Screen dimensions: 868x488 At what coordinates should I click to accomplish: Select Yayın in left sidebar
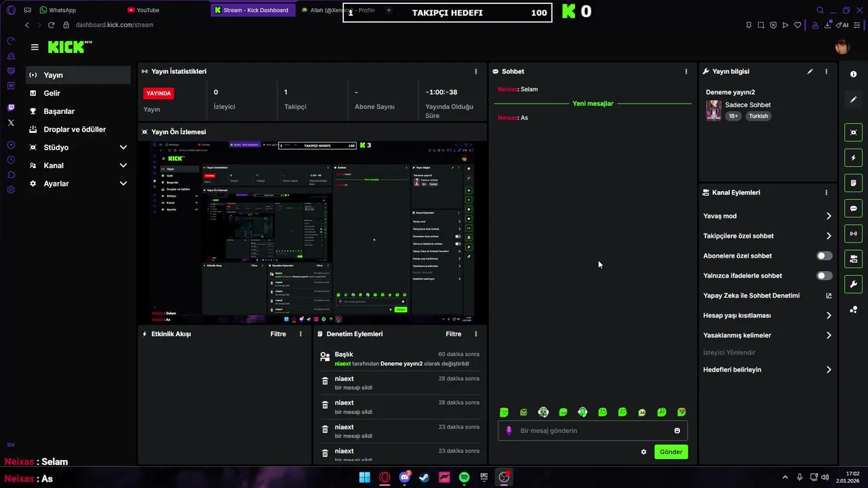pyautogui.click(x=79, y=75)
